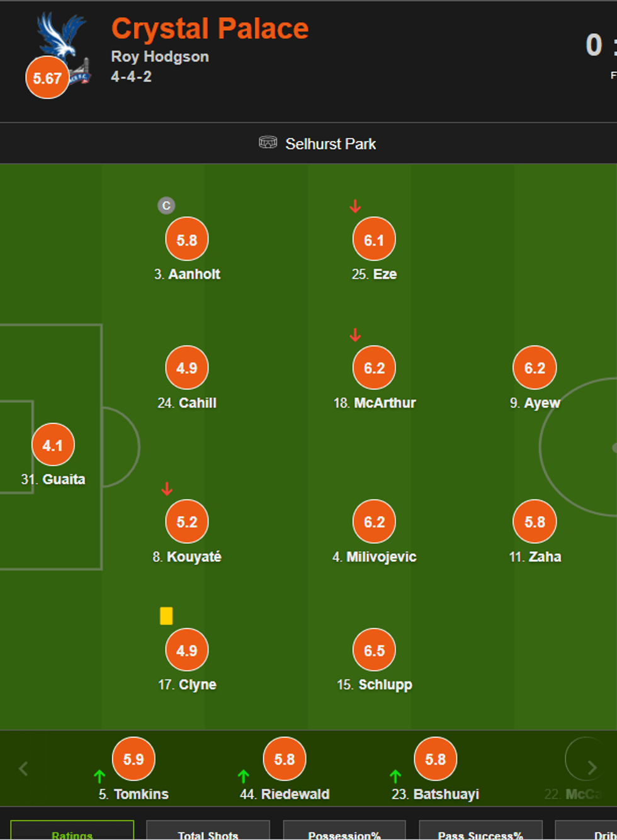Click Schlupp's 6.5 rating circle
Viewport: 617px width, 840px height.
click(374, 650)
